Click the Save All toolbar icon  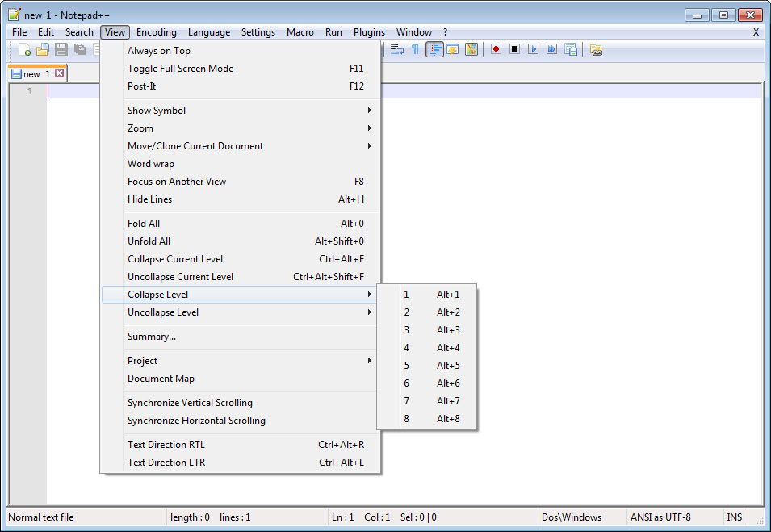click(80, 49)
